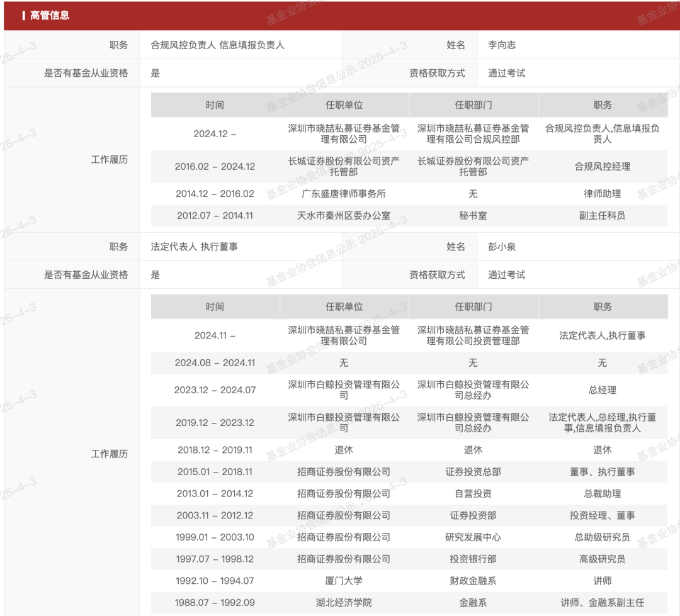Click the 2024.12 – time cell
Viewport: 680px width, 616px height.
(x=215, y=134)
